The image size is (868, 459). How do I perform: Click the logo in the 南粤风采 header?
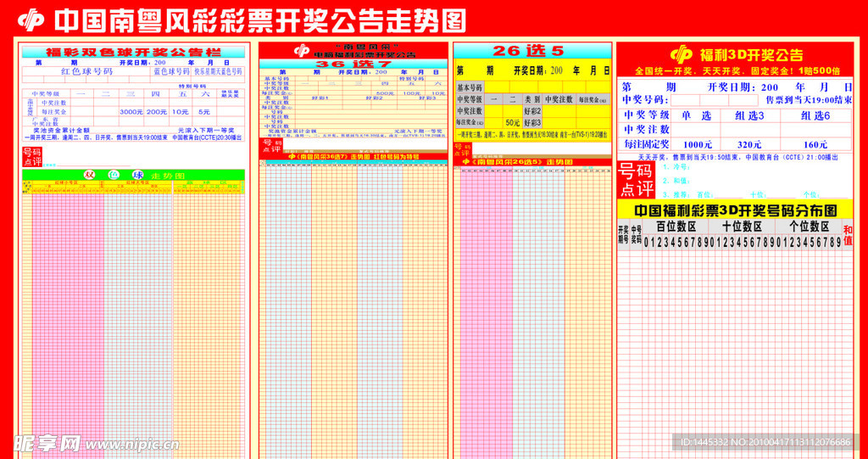point(302,50)
